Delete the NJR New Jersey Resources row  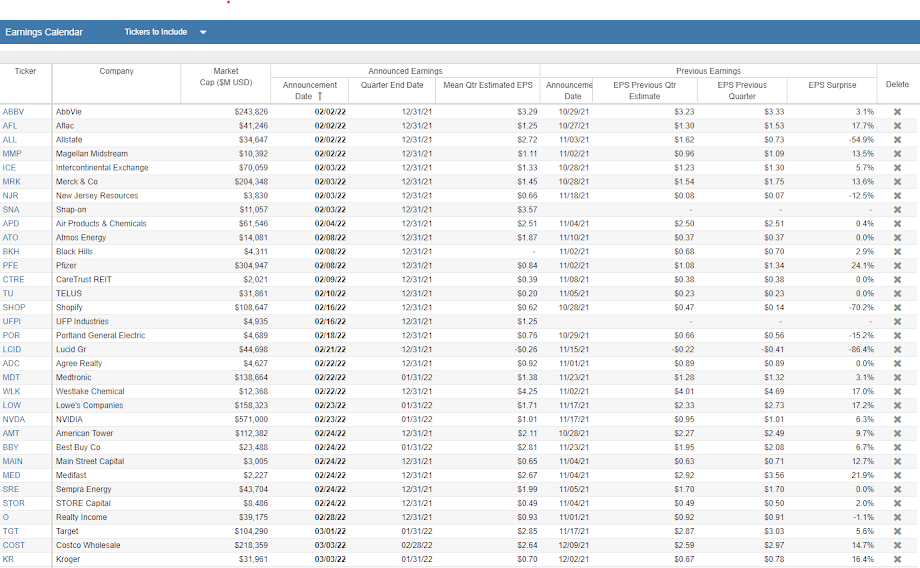coord(897,196)
